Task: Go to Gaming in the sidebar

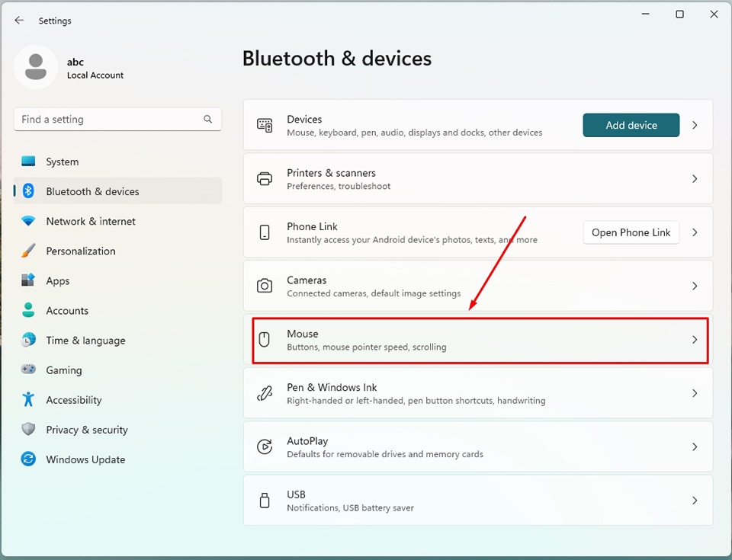Action: pos(117,370)
